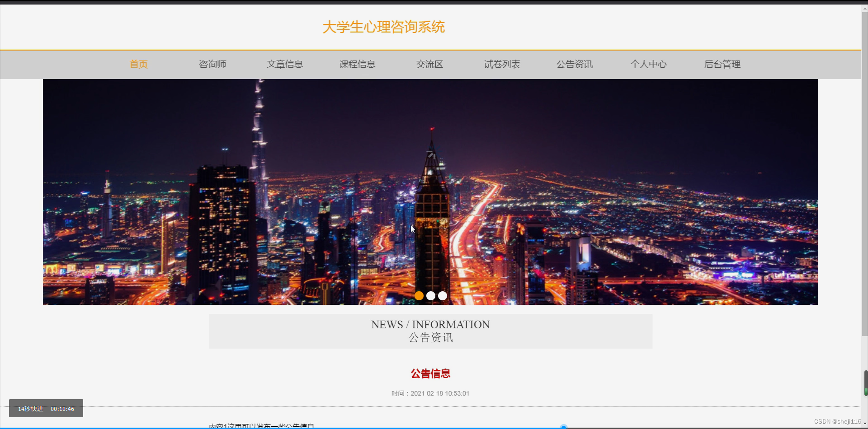Screen dimensions: 868x429
Task: Click the 公告信息 red heading link
Action: [x=430, y=373]
